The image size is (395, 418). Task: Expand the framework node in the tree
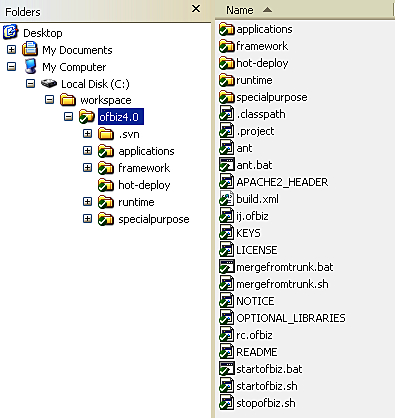pos(87,168)
